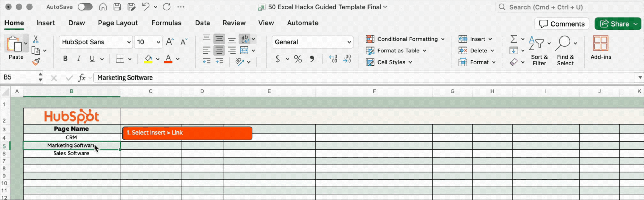Open the Add-ins icon
The height and width of the screenshot is (200, 644).
(601, 47)
